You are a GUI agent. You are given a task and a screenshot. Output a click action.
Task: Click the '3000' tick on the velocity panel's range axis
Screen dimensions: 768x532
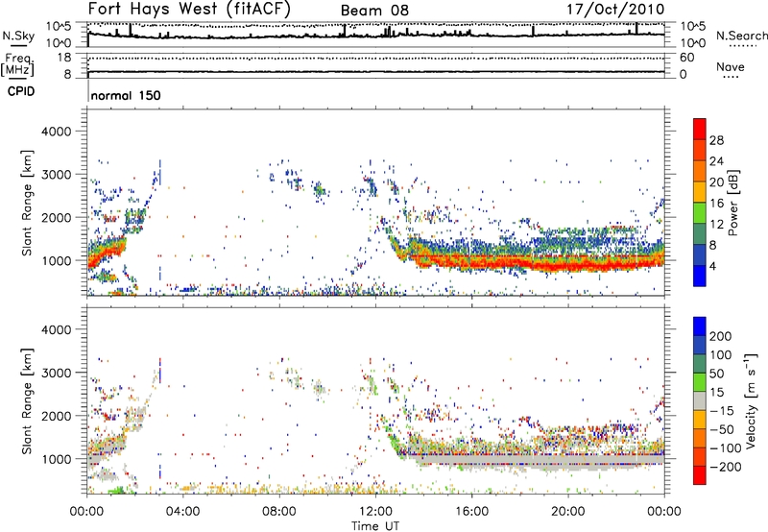57,373
